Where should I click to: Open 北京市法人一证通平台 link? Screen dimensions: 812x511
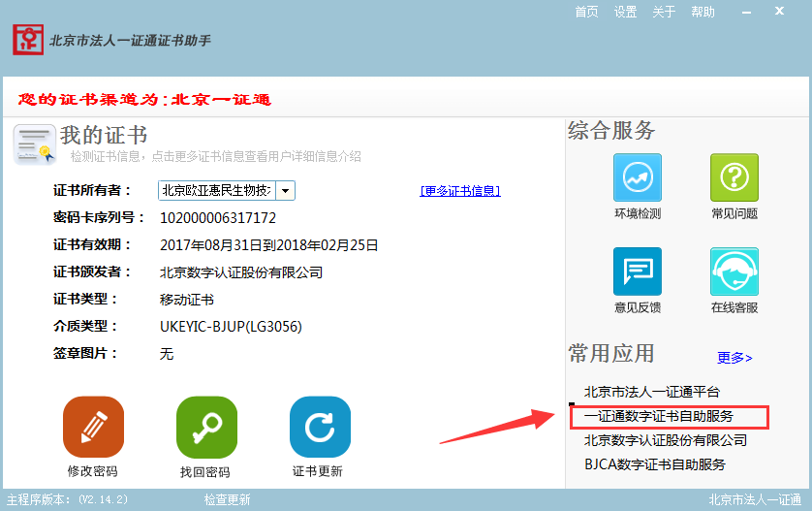pos(652,392)
